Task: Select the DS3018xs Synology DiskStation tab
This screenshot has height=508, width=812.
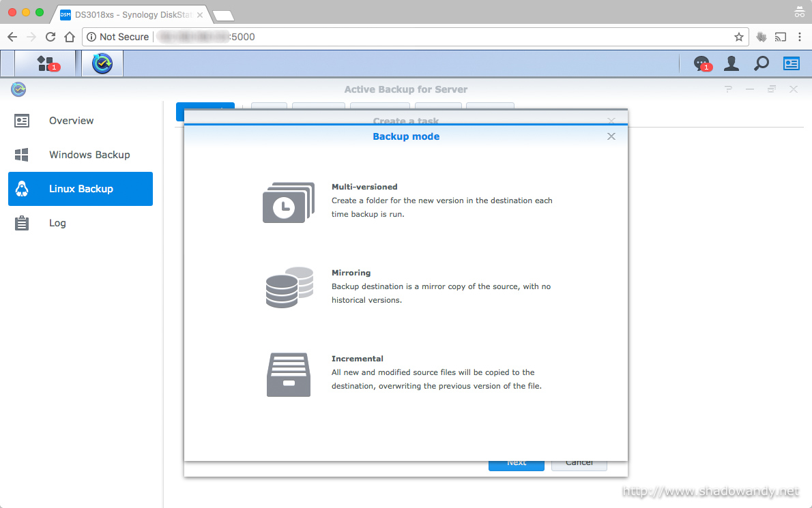Action: [130, 14]
